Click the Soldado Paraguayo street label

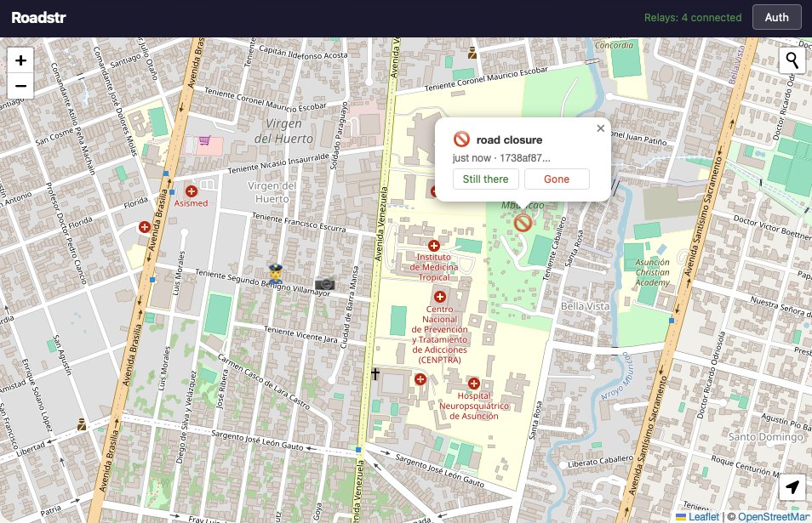(338, 135)
